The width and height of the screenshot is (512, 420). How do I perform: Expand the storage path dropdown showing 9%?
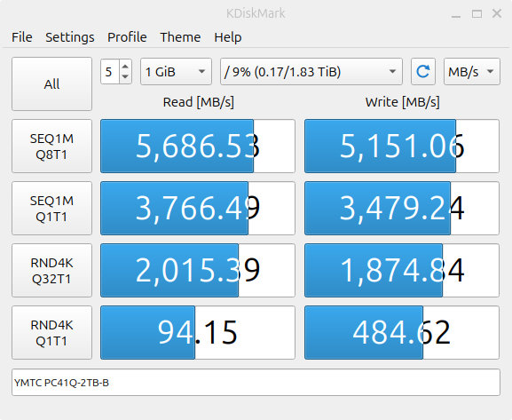click(311, 72)
